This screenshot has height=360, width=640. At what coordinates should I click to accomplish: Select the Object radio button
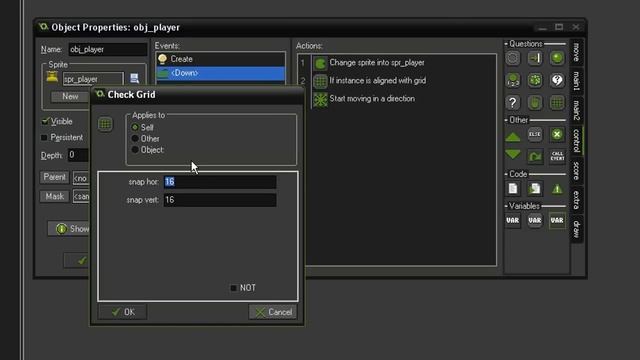coord(135,150)
